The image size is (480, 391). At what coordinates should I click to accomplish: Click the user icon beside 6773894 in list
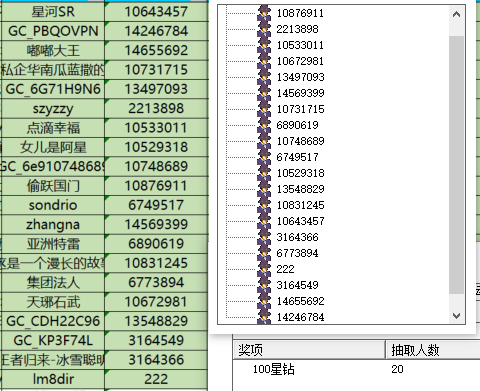point(264,253)
